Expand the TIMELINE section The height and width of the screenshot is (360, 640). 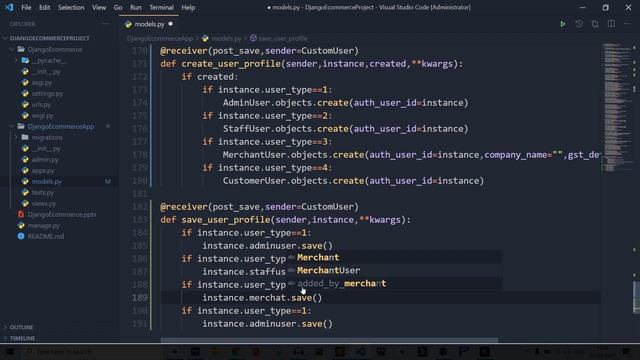(x=22, y=338)
